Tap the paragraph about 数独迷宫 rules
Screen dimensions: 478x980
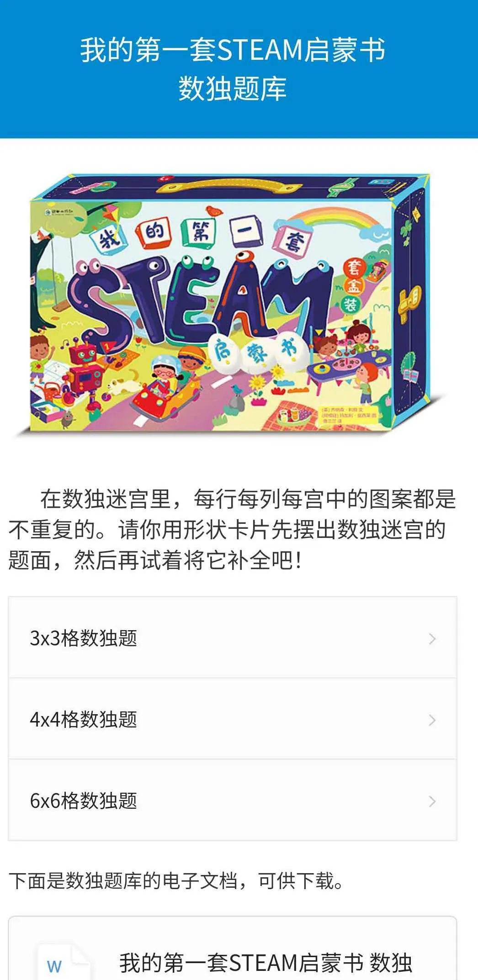(x=232, y=529)
